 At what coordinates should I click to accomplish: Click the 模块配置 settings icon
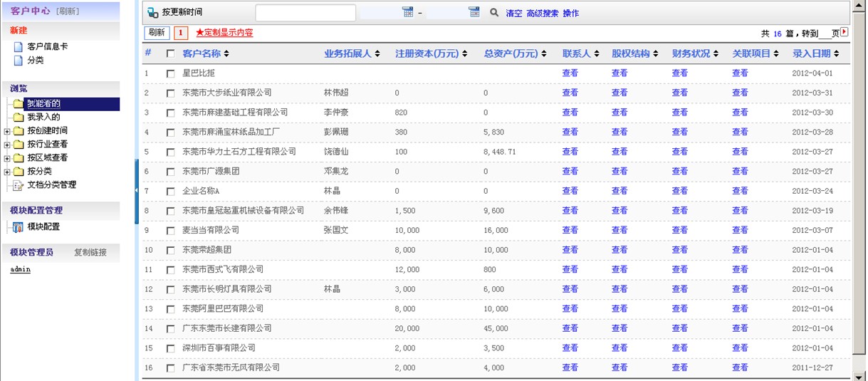[x=19, y=227]
